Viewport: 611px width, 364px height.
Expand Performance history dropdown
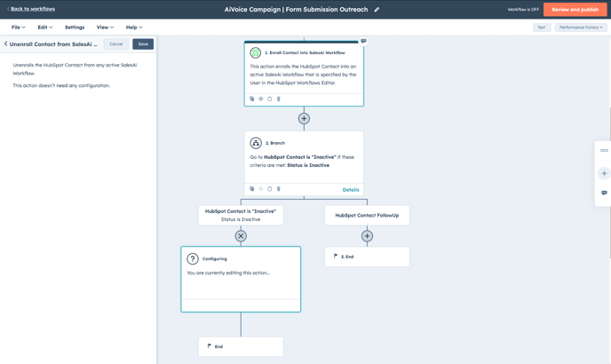(581, 28)
